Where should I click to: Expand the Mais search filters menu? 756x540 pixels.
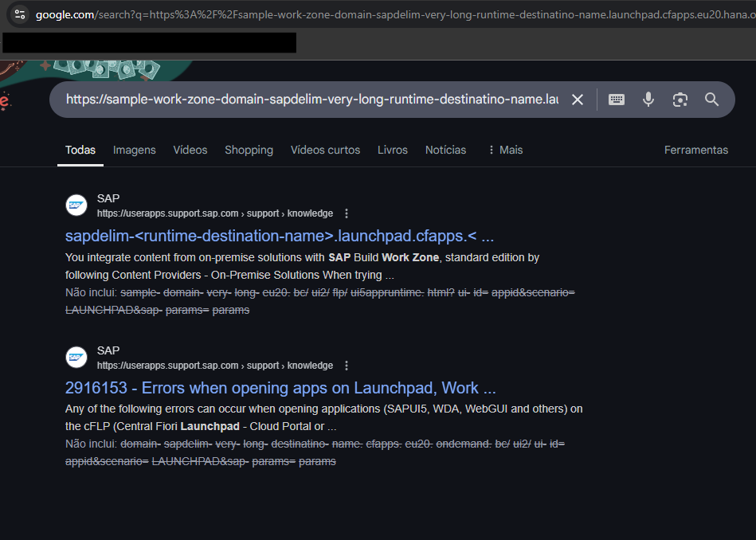coord(505,150)
